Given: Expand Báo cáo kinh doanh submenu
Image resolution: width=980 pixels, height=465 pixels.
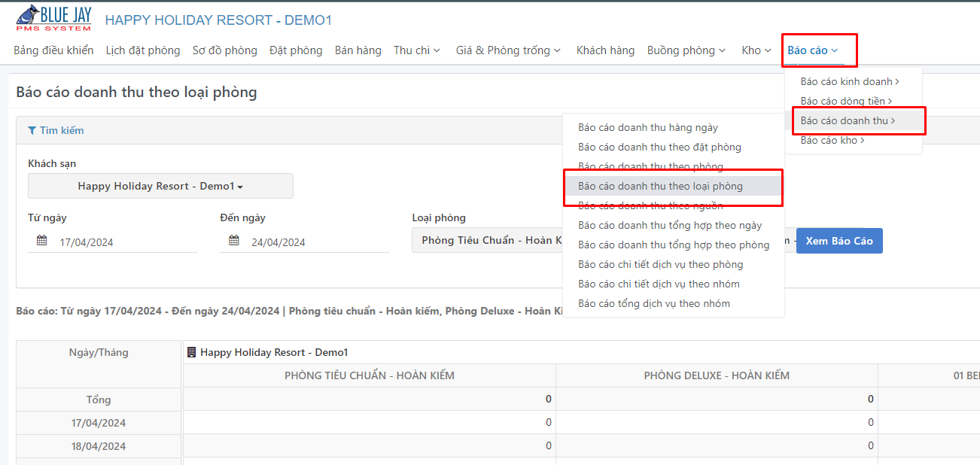Looking at the screenshot, I should [850, 81].
